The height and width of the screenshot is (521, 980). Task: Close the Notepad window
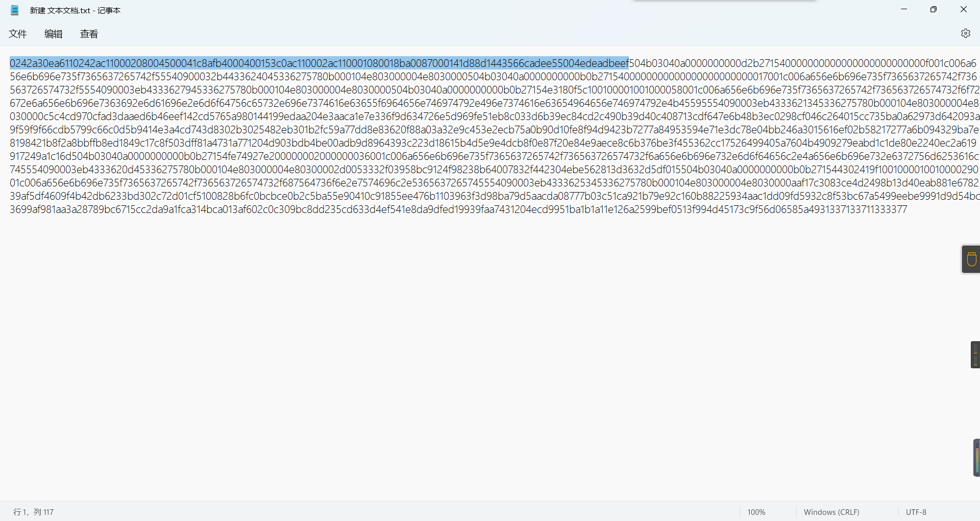[964, 9]
